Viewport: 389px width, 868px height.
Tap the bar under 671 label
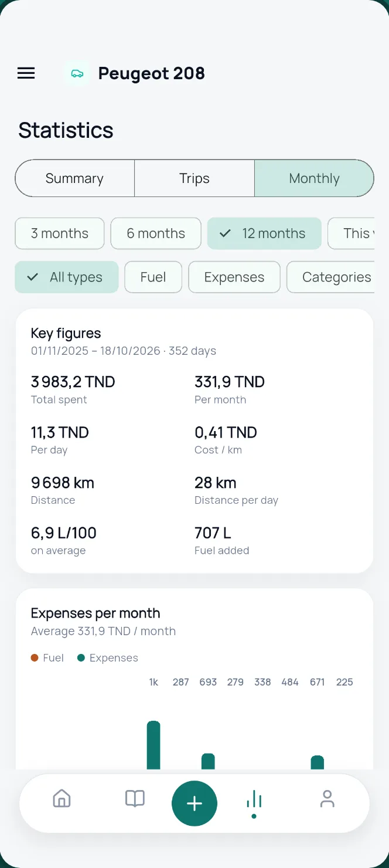click(x=317, y=762)
